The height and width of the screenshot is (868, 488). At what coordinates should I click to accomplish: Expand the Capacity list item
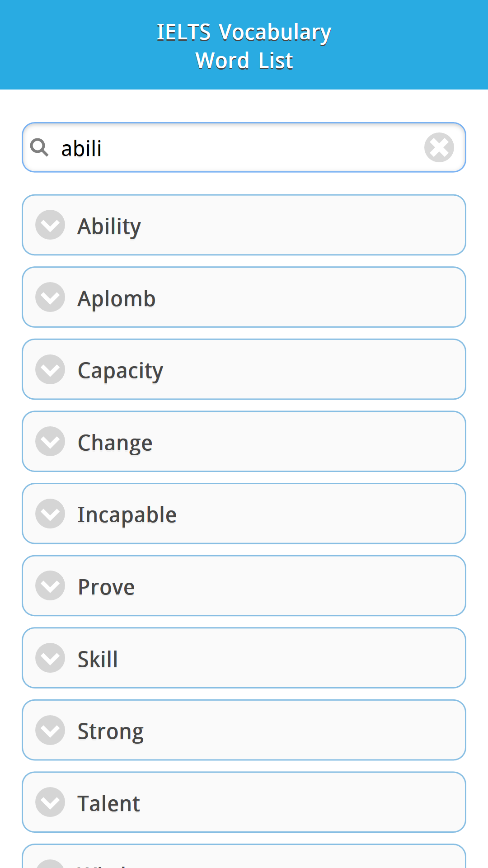pos(244,369)
